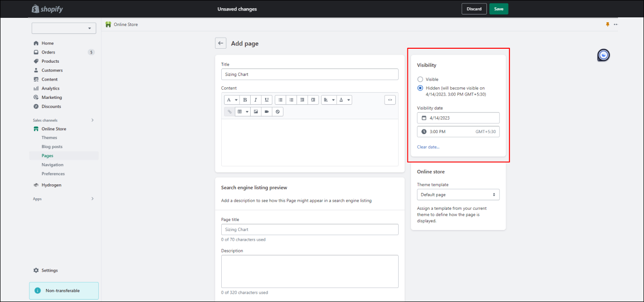Click the Settings gear icon
The image size is (644, 302).
36,271
